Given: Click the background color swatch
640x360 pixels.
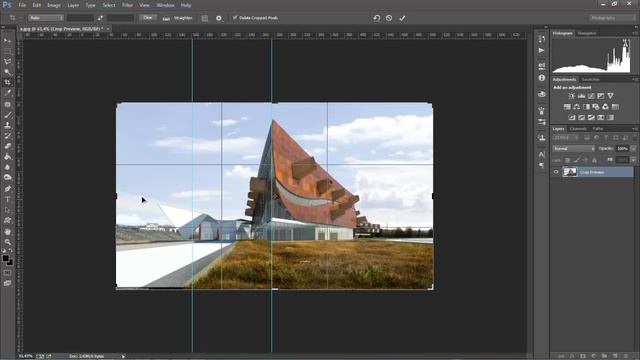Looking at the screenshot, I should pos(10,262).
